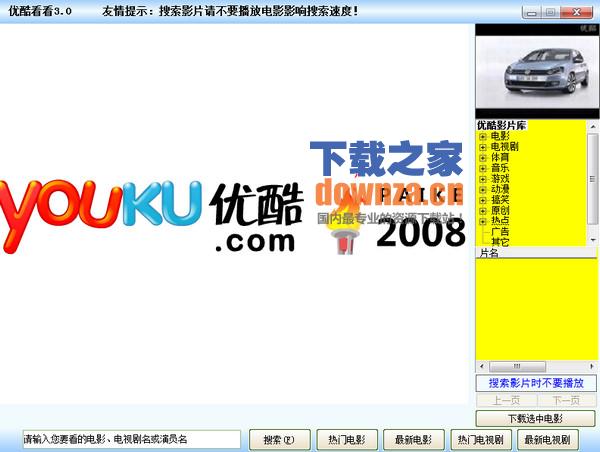Image resolution: width=600 pixels, height=452 pixels.
Task: Open 热门电视剧 list
Action: click(x=481, y=440)
